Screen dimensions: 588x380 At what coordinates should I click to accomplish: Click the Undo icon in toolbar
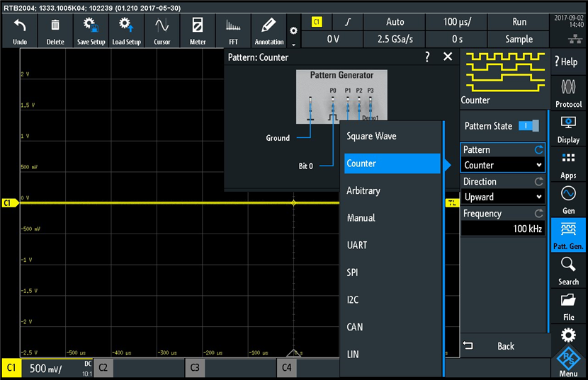[x=20, y=31]
